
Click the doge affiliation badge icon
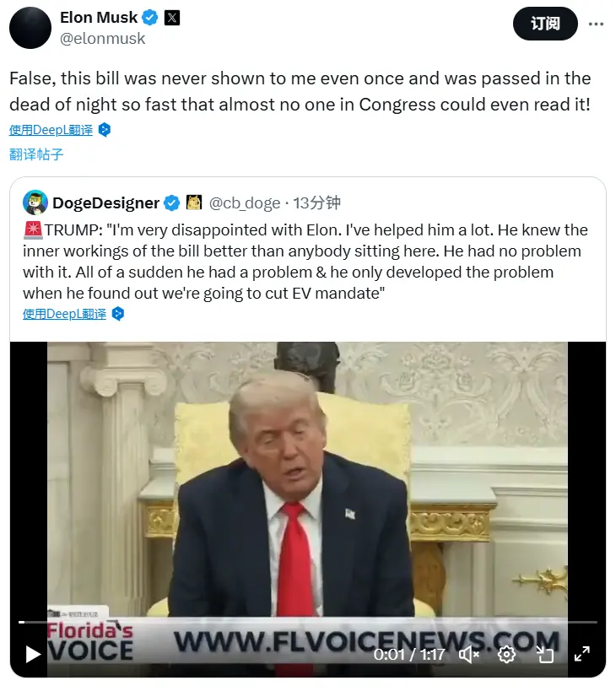pos(194,202)
